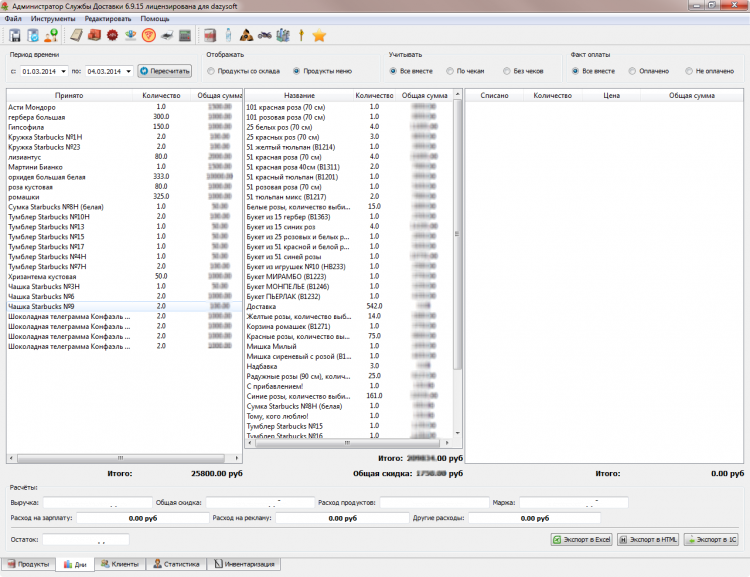The image size is (750, 577).
Task: Click the Расход на рекламу field
Action: pyautogui.click(x=342, y=518)
